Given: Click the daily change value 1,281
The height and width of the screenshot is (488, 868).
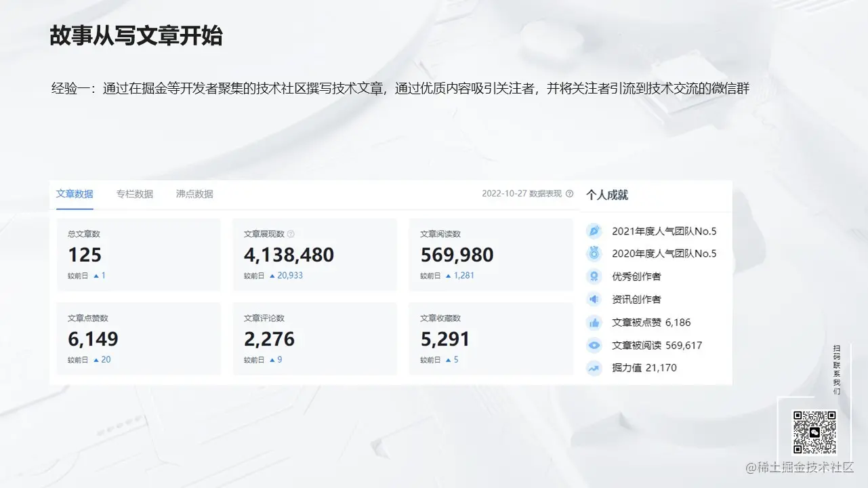Looking at the screenshot, I should pyautogui.click(x=464, y=276).
